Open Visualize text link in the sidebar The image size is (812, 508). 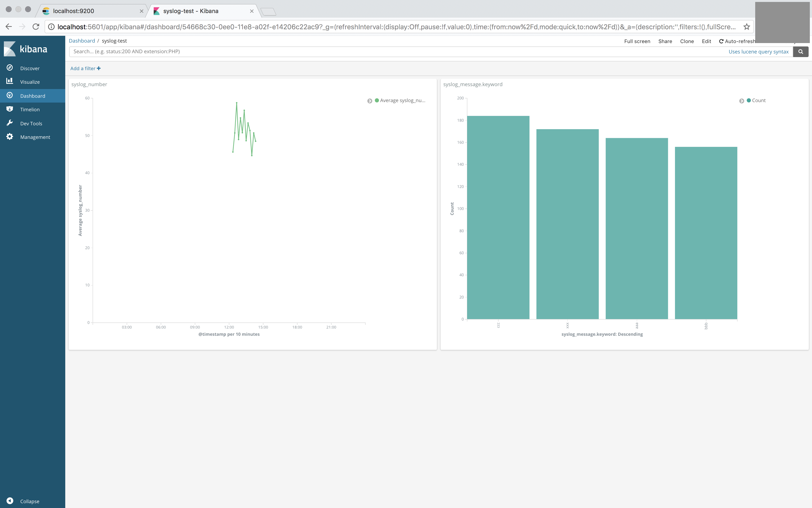30,82
